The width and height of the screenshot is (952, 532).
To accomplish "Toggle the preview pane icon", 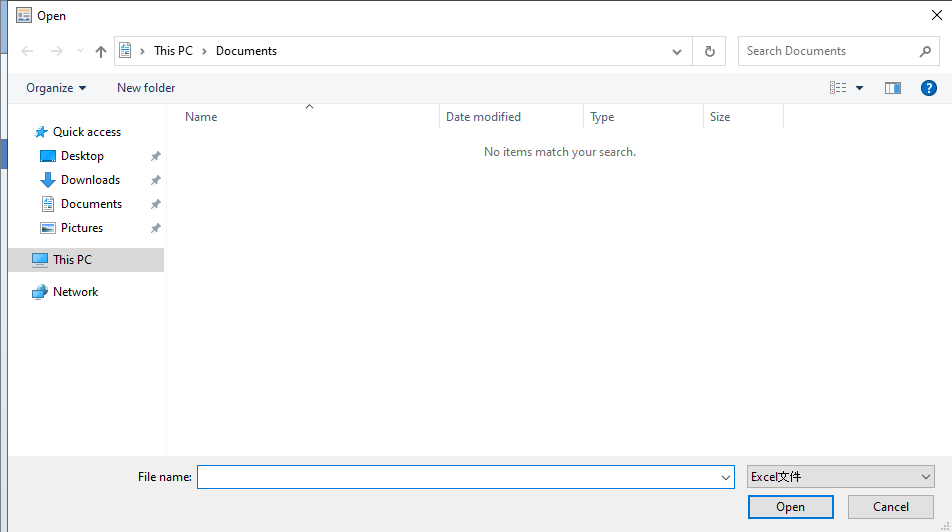I will (892, 88).
